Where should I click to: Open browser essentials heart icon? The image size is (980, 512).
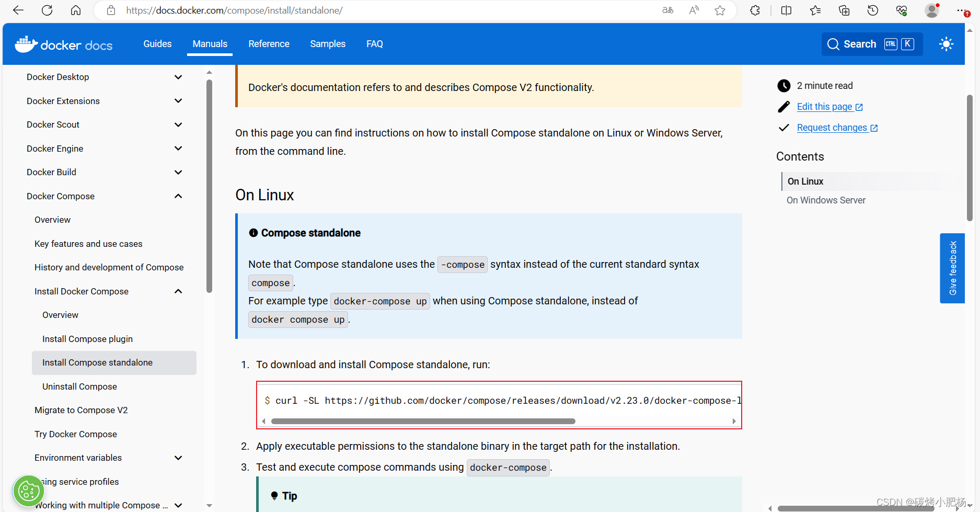coord(902,10)
